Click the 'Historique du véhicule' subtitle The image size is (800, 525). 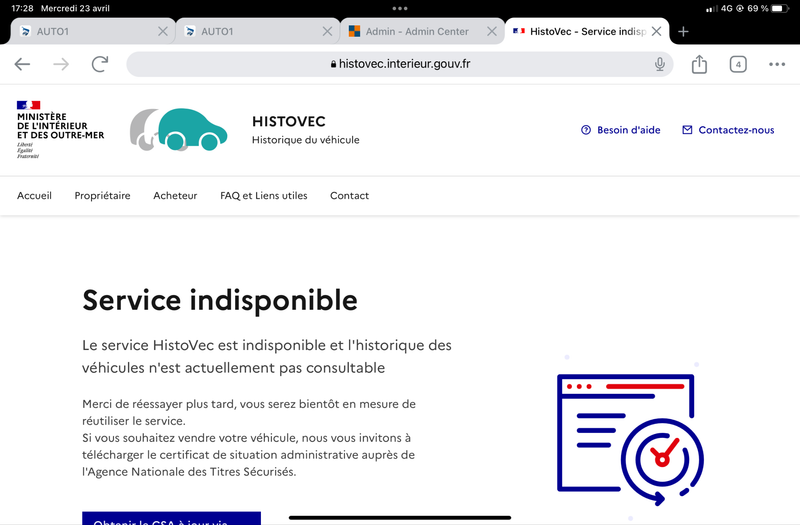click(x=306, y=140)
